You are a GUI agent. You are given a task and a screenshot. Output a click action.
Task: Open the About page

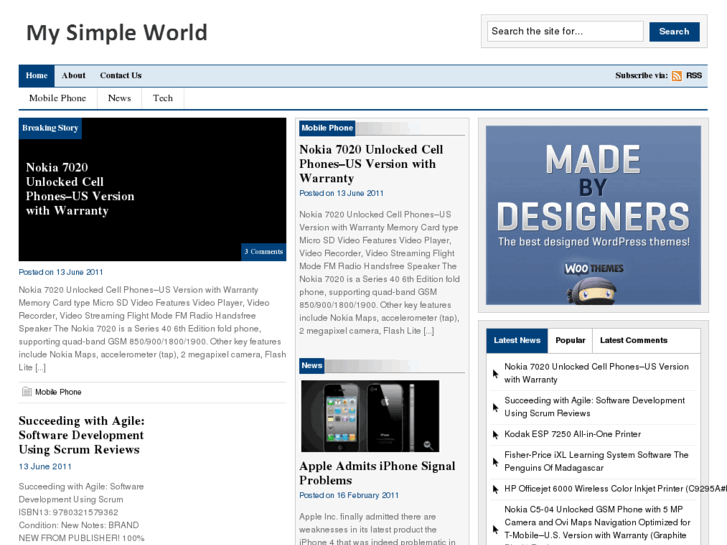(x=74, y=76)
